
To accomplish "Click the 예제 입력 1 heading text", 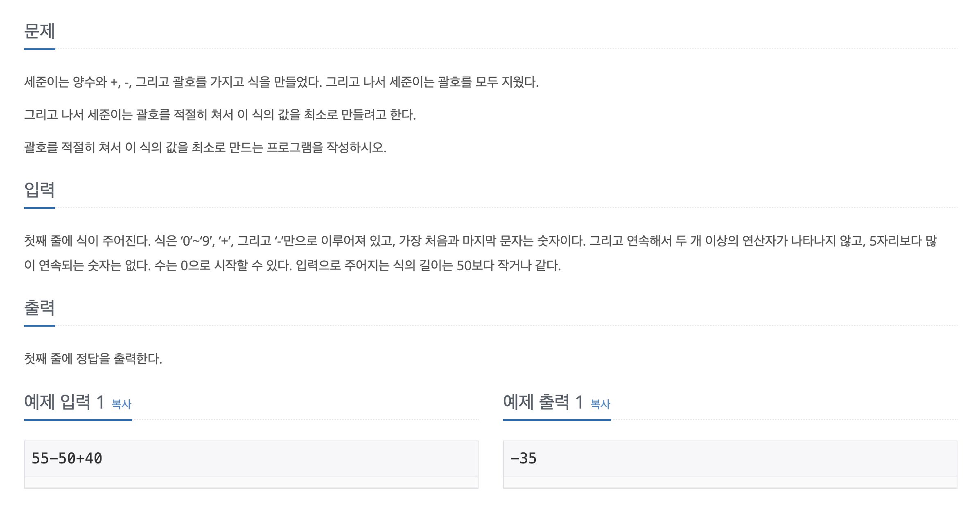I will pos(64,402).
